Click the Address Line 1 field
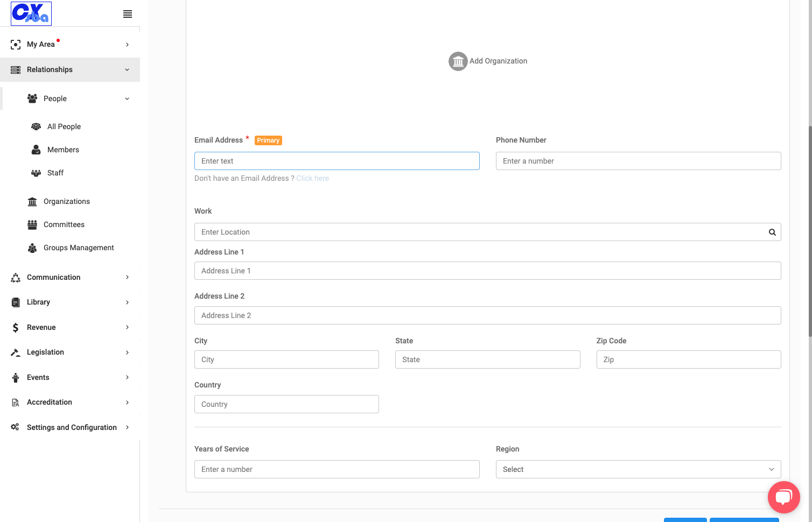The image size is (812, 522). (487, 271)
